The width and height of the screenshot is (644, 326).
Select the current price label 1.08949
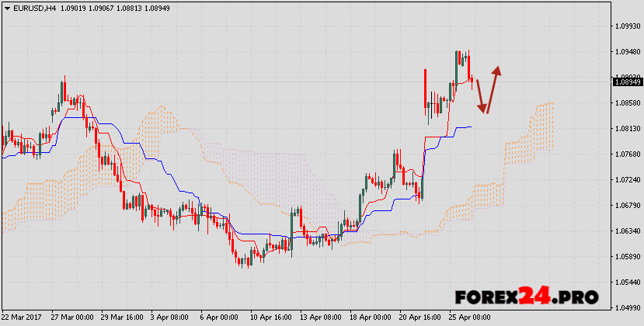pyautogui.click(x=626, y=81)
